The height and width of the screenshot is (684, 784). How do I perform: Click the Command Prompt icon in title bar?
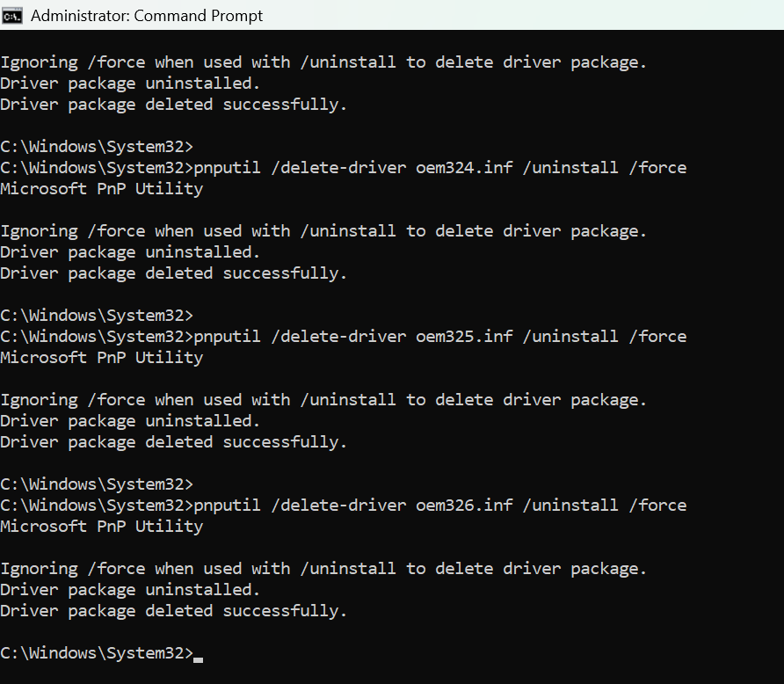pos(11,16)
